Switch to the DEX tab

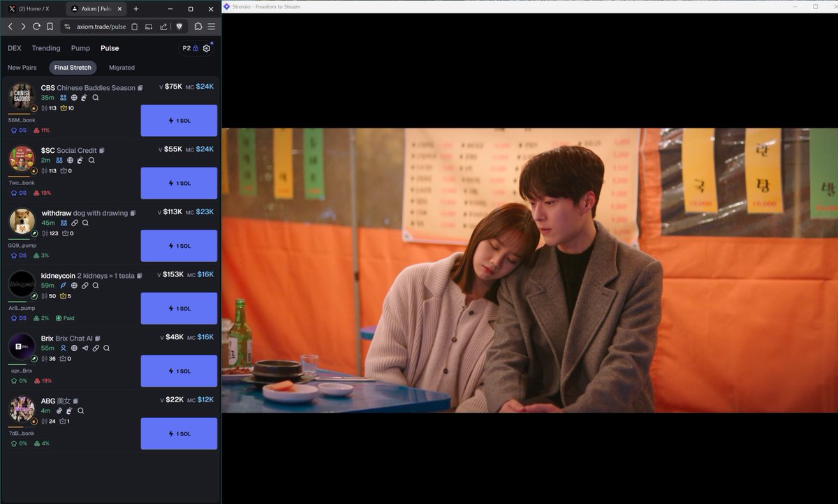coord(15,48)
